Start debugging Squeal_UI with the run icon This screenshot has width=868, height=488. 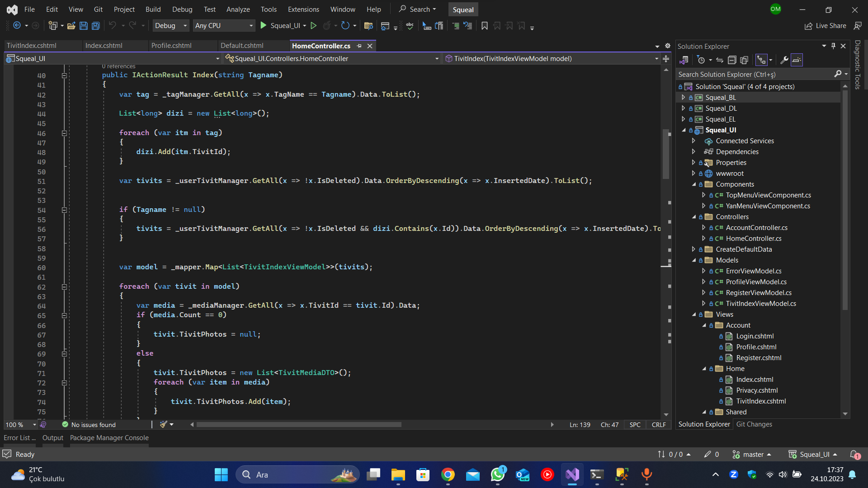coord(264,26)
